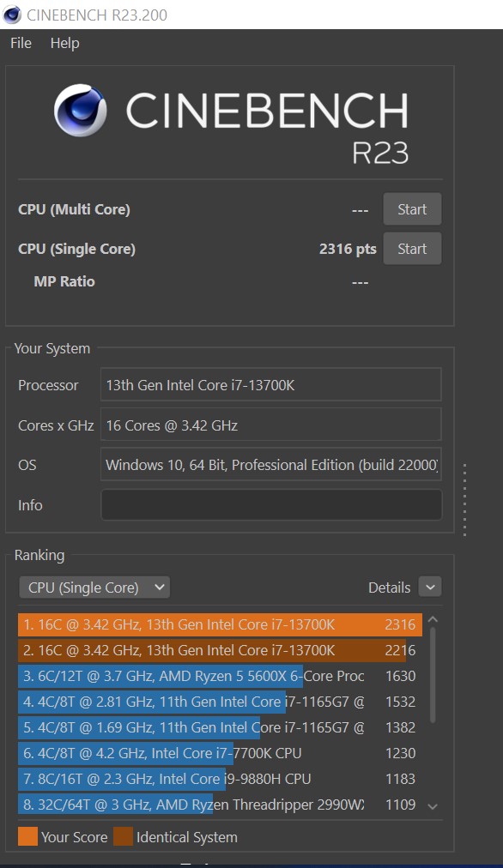Click the CPU (Multi Core) label
This screenshot has height=868, width=503.
(x=74, y=210)
